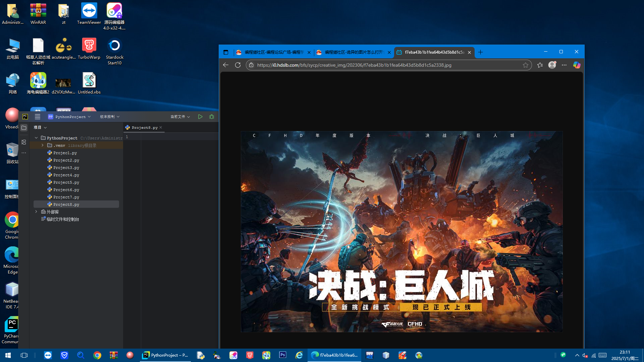Screen dimensions: 644x362
Task: Open the taskbar clock and date
Action: pos(625,355)
